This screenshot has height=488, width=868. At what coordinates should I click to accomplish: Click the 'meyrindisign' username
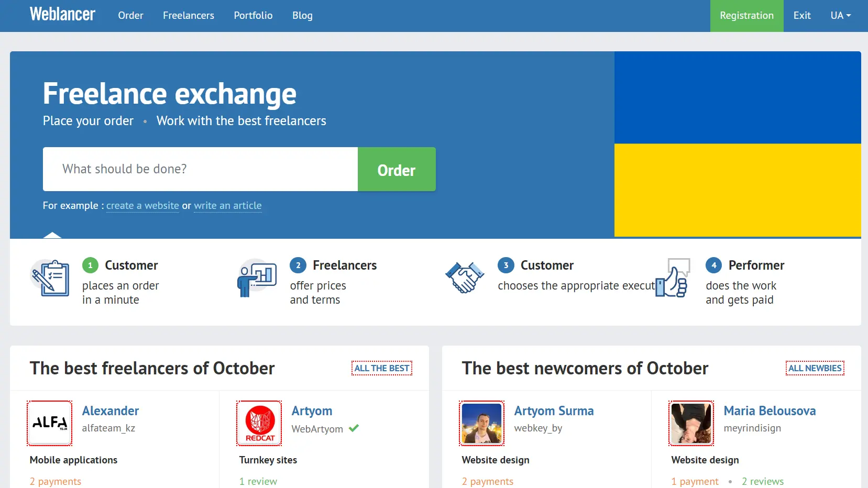pos(752,428)
